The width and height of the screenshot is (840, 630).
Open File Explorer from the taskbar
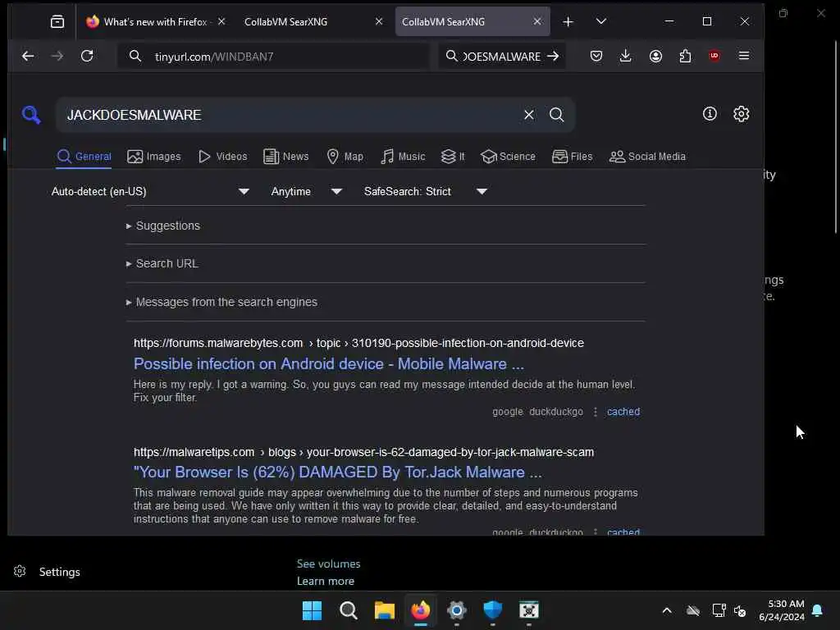[384, 610]
